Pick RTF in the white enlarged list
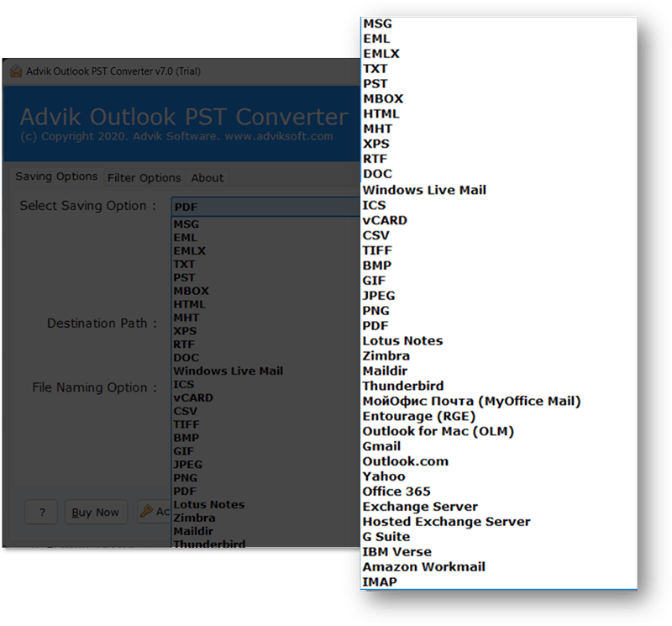The image size is (672, 626). (375, 159)
